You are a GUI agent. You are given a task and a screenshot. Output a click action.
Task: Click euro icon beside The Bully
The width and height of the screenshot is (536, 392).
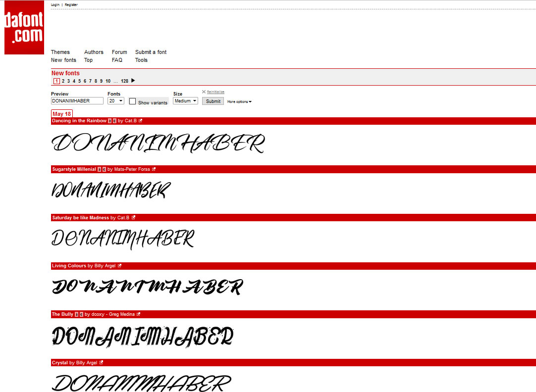point(81,314)
